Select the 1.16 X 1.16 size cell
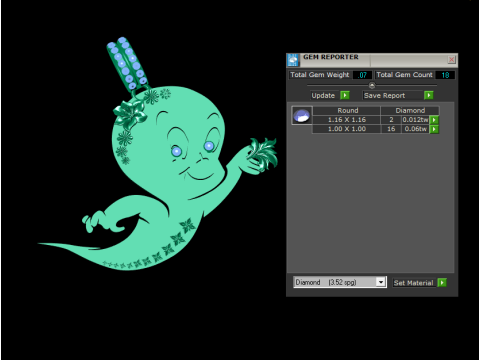The image size is (480, 360). (x=347, y=120)
